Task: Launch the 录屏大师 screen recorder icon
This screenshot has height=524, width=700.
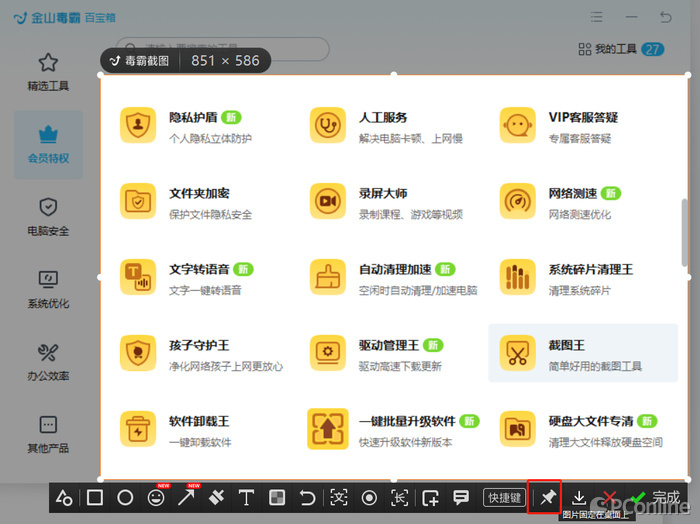Action: pos(328,201)
